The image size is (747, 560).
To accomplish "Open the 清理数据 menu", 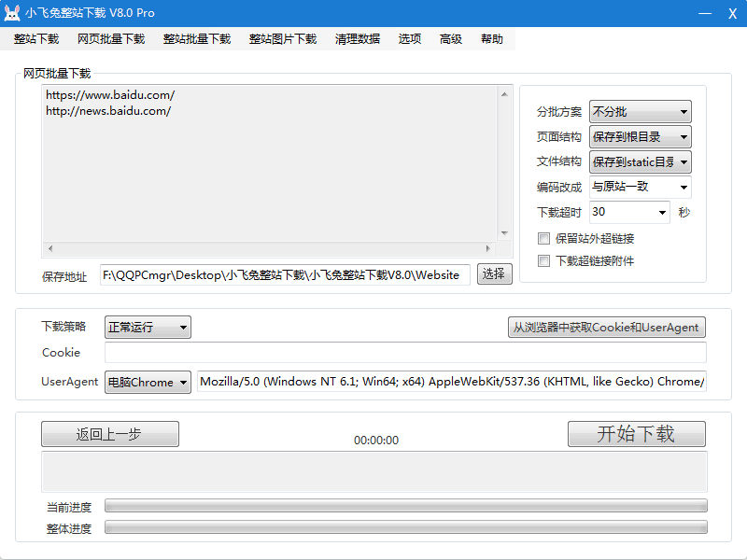I will (x=357, y=39).
